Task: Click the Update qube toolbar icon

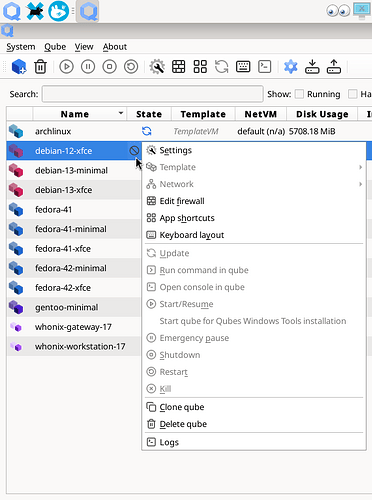Action: pos(222,67)
